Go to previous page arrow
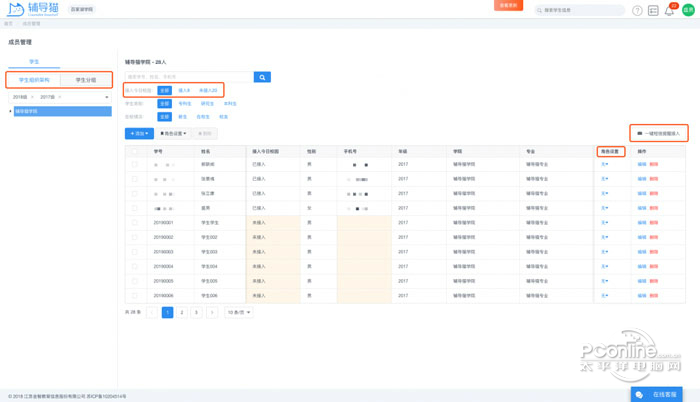The image size is (700, 402). [x=152, y=312]
